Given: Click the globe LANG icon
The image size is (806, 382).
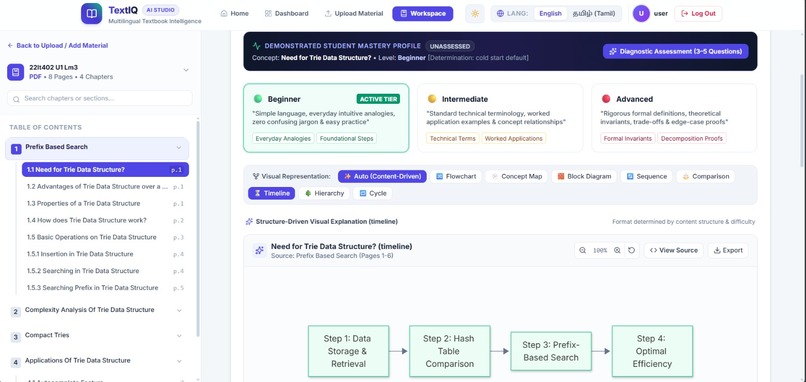Looking at the screenshot, I should (500, 14).
